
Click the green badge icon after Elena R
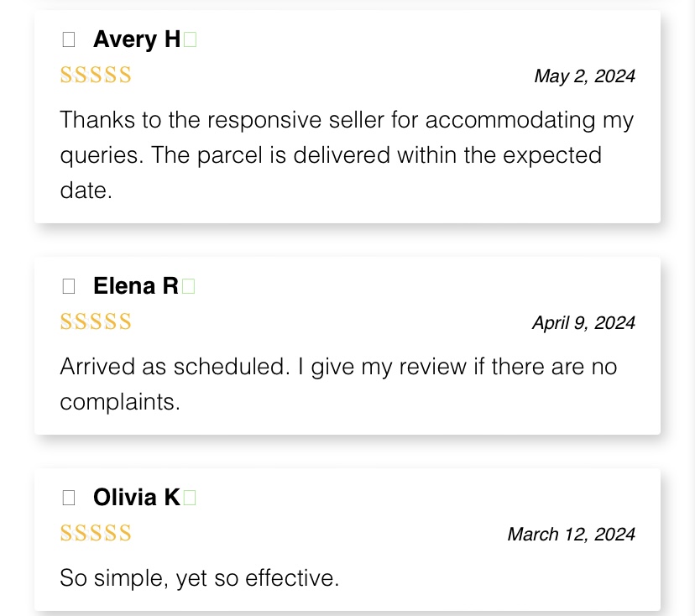click(x=188, y=286)
